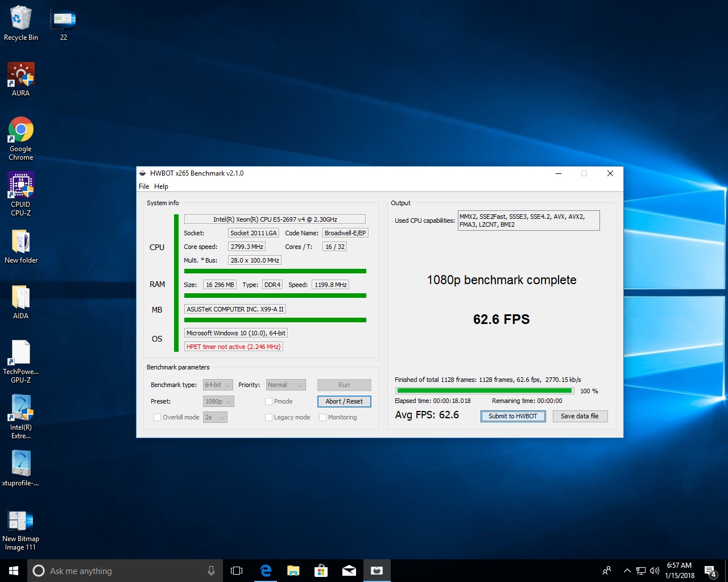Viewport: 728px width, 582px height.
Task: Open the Overkill mode 2x dropdown
Action: click(x=215, y=417)
